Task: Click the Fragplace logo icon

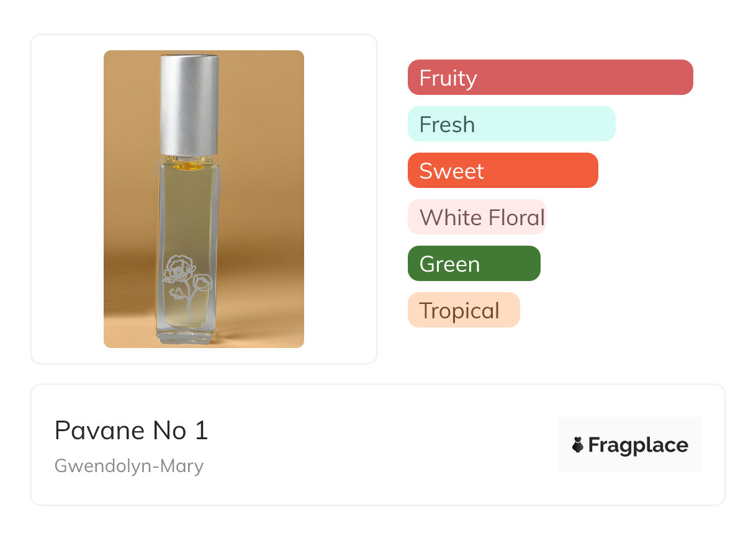Action: pos(578,445)
